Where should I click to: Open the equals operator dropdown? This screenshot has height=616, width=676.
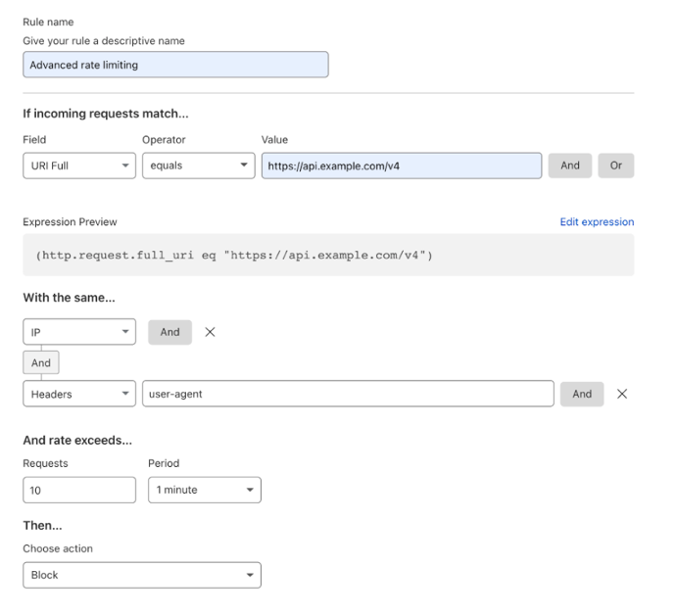[199, 166]
